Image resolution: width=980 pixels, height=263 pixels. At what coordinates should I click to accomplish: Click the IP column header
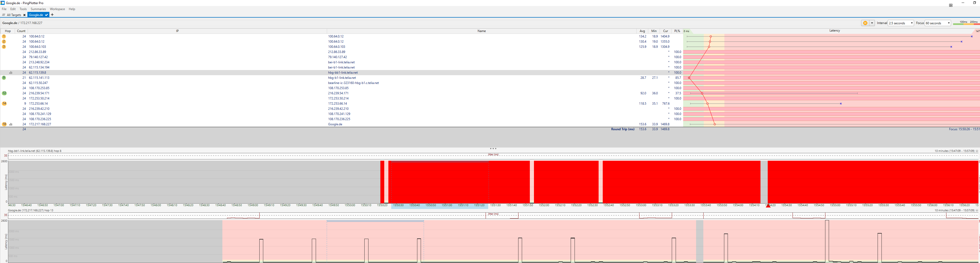pyautogui.click(x=177, y=31)
